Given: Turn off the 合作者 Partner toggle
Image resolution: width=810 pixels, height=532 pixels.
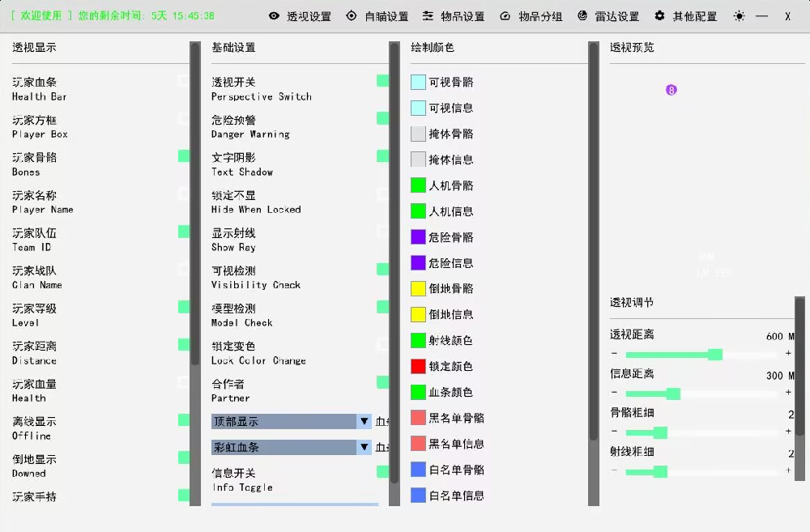Looking at the screenshot, I should (383, 382).
